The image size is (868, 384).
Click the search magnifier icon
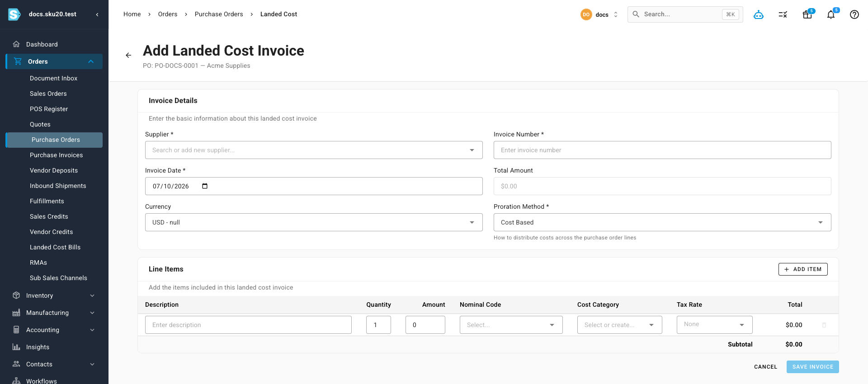click(636, 14)
